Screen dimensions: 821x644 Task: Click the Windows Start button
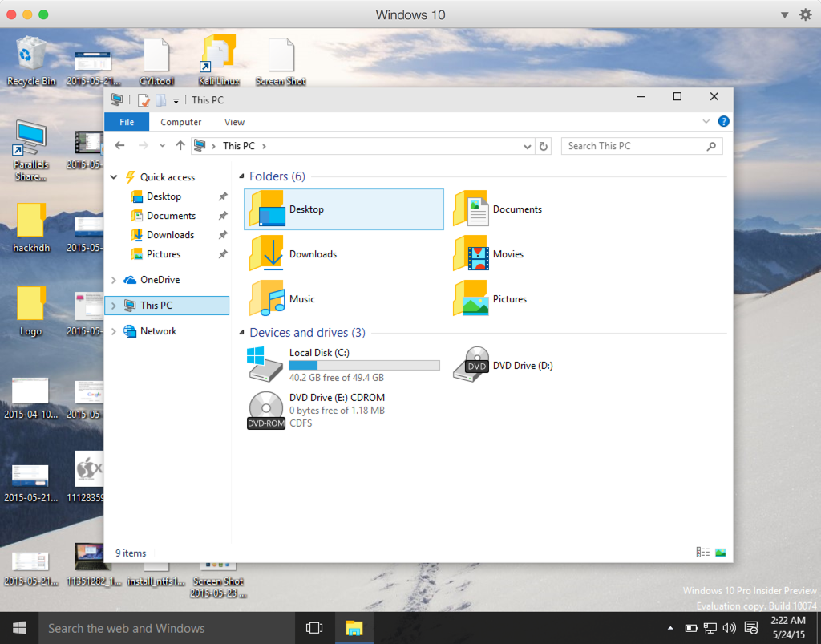pyautogui.click(x=18, y=628)
